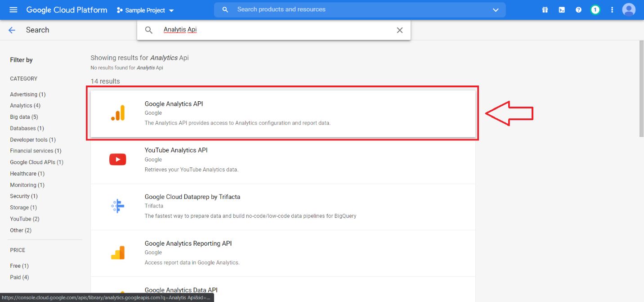The width and height of the screenshot is (644, 302).
Task: Go back using the left arrow
Action: point(12,30)
